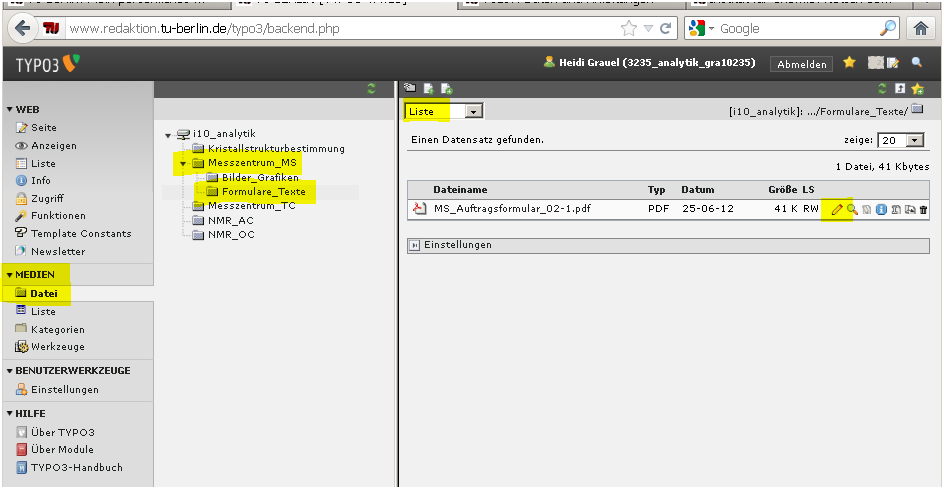Screen dimensions: 944x489
Task: View MS_Auftragsformular_02-1.pdf with the magnifier icon
Action: pos(851,210)
